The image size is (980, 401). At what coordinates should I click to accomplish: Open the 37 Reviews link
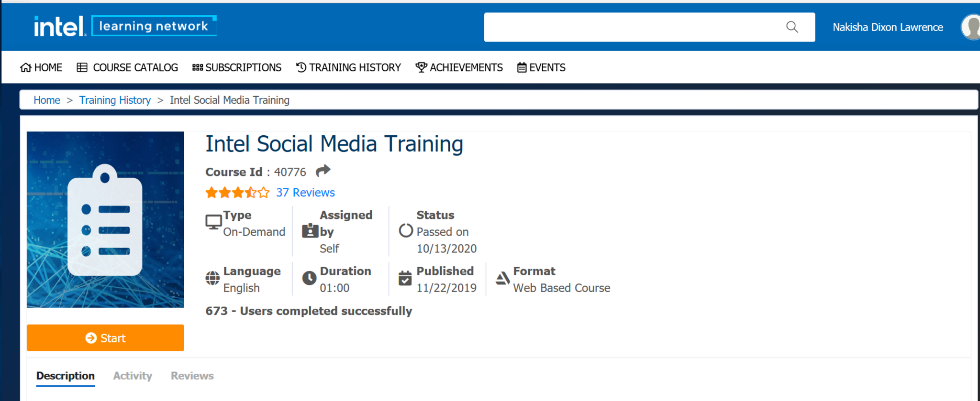click(x=305, y=193)
